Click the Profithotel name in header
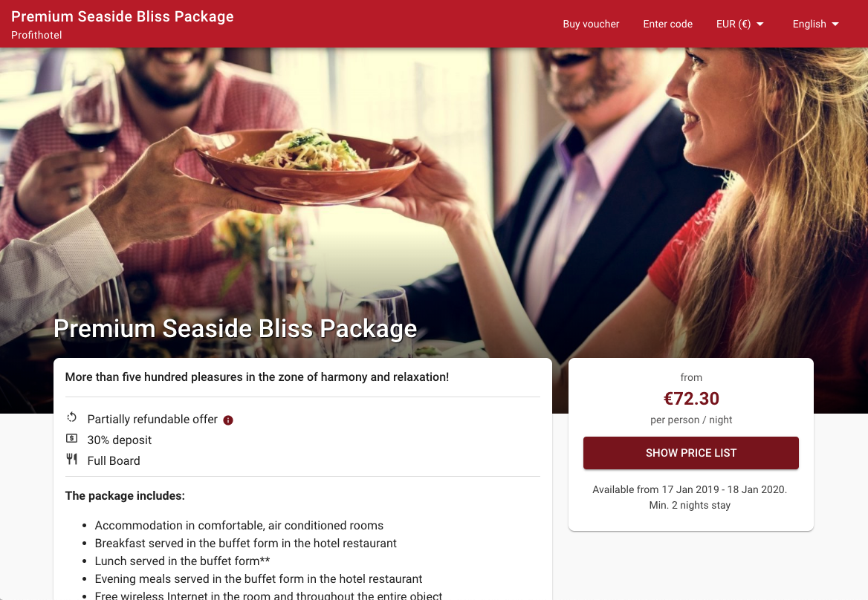Image resolution: width=868 pixels, height=600 pixels. (x=36, y=35)
